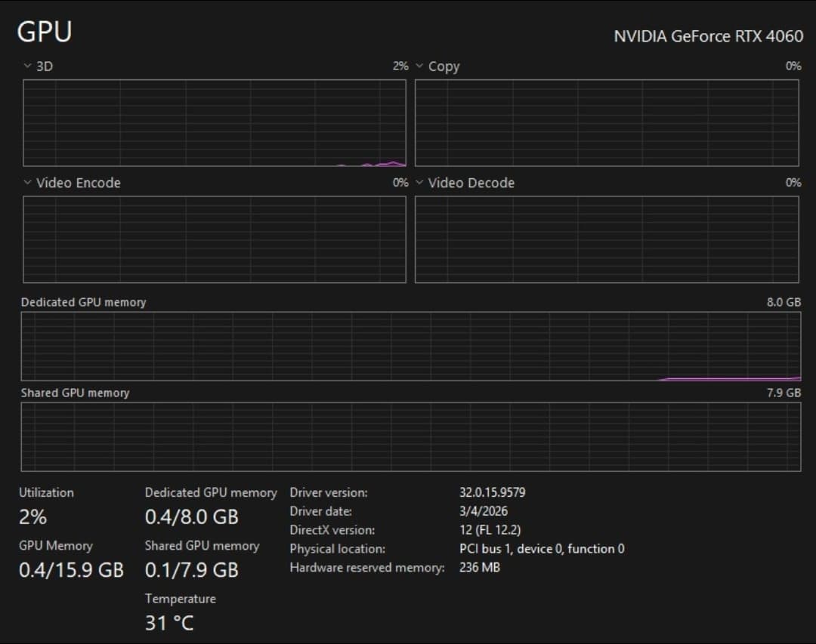
Task: Click the Dedicated GPU memory graph
Action: (411, 347)
